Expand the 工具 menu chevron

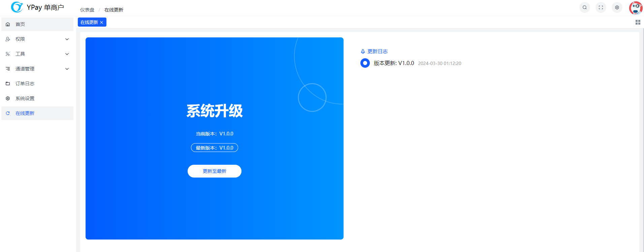[x=67, y=54]
